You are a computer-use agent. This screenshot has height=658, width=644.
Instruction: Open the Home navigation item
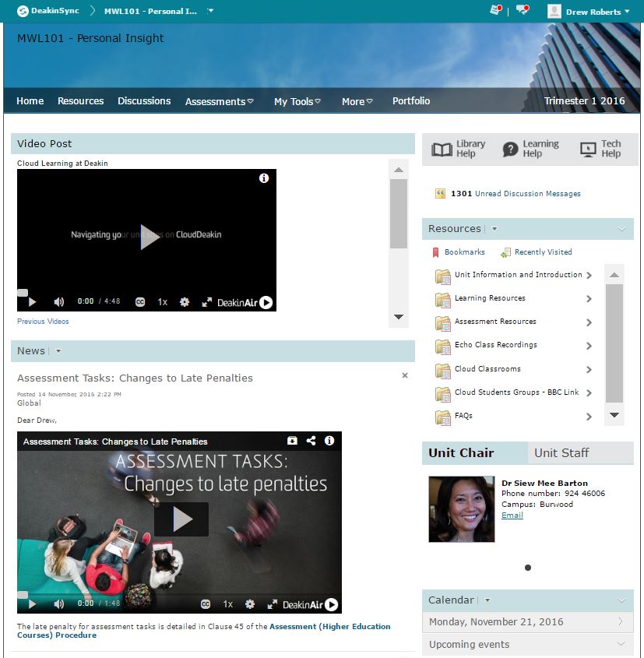tap(30, 100)
